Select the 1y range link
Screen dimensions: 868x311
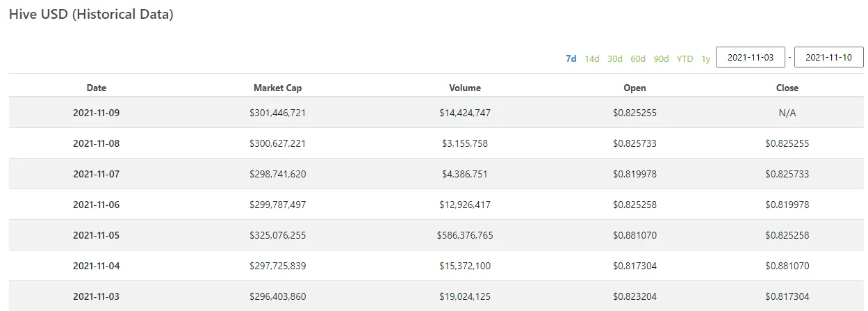coord(705,58)
